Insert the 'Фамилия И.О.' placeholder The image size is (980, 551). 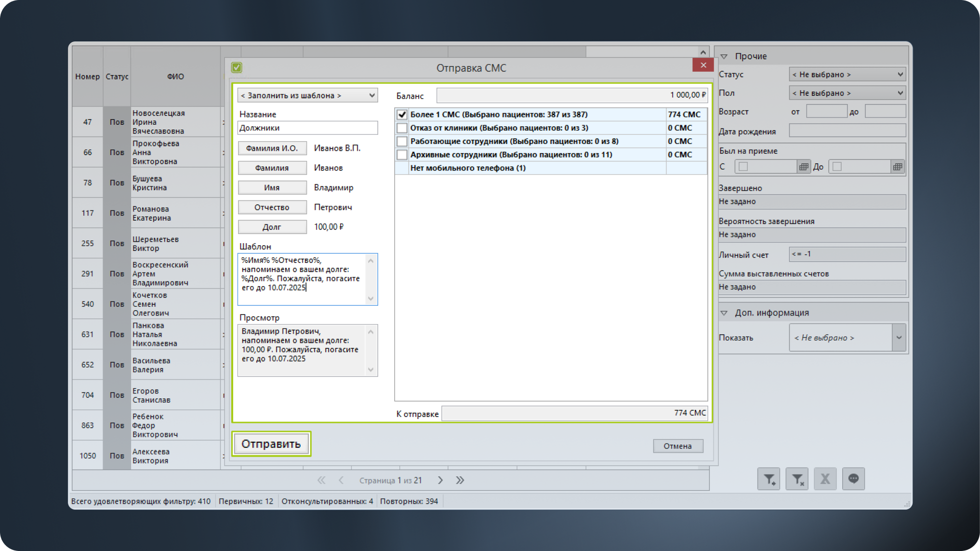click(272, 148)
